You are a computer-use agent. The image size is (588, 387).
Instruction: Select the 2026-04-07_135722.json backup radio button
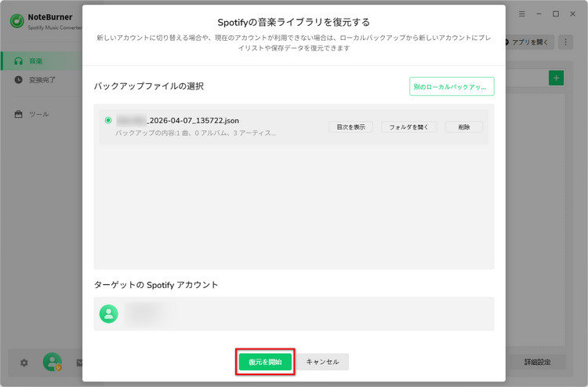pos(108,120)
